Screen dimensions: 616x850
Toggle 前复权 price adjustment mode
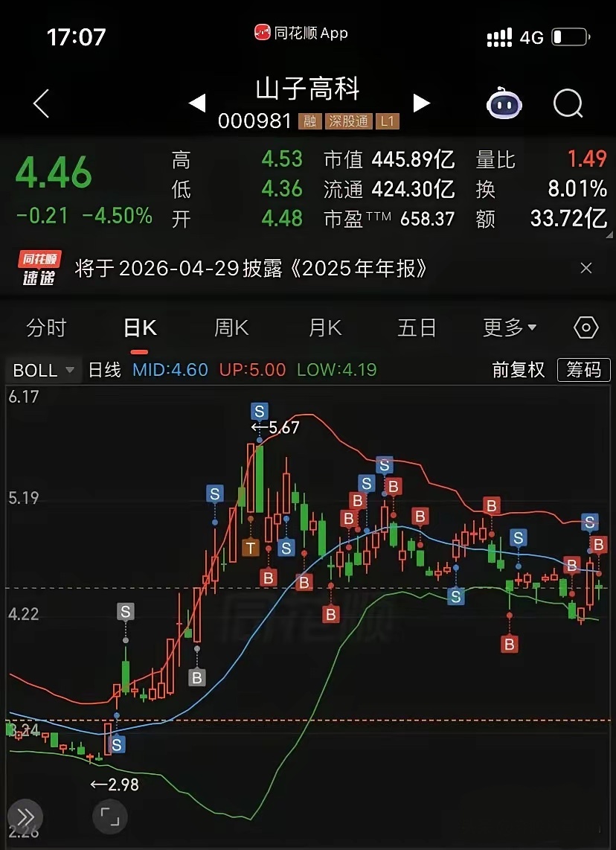[519, 370]
